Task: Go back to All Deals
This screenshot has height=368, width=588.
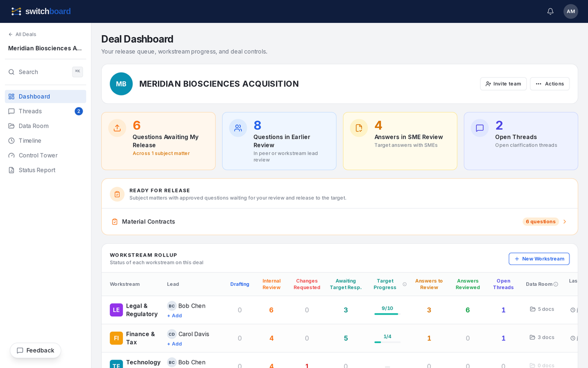Action: click(x=22, y=34)
